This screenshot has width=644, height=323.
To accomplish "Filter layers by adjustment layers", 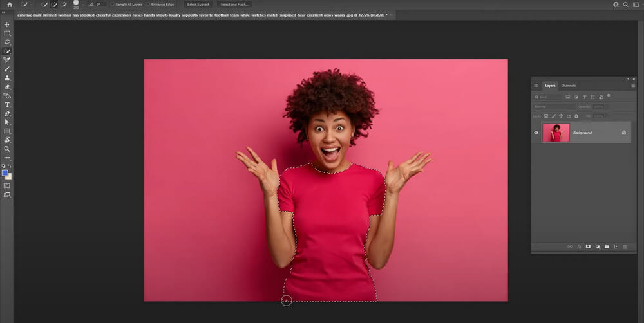I will click(576, 97).
